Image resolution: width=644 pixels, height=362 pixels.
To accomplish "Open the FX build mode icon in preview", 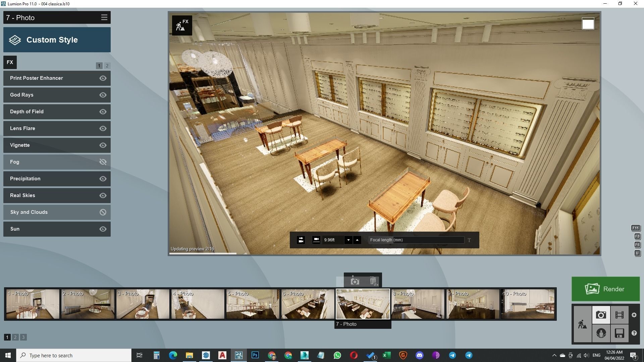I will pyautogui.click(x=182, y=25).
